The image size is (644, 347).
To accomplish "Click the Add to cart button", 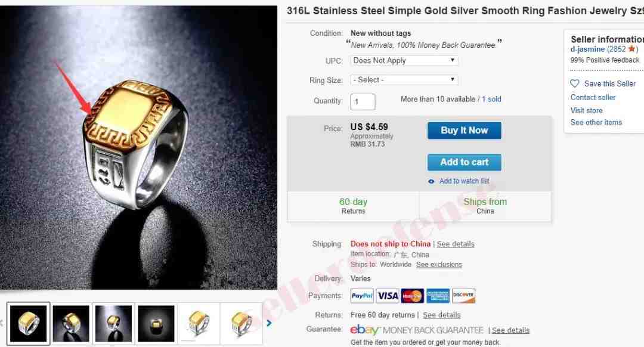I will click(464, 162).
